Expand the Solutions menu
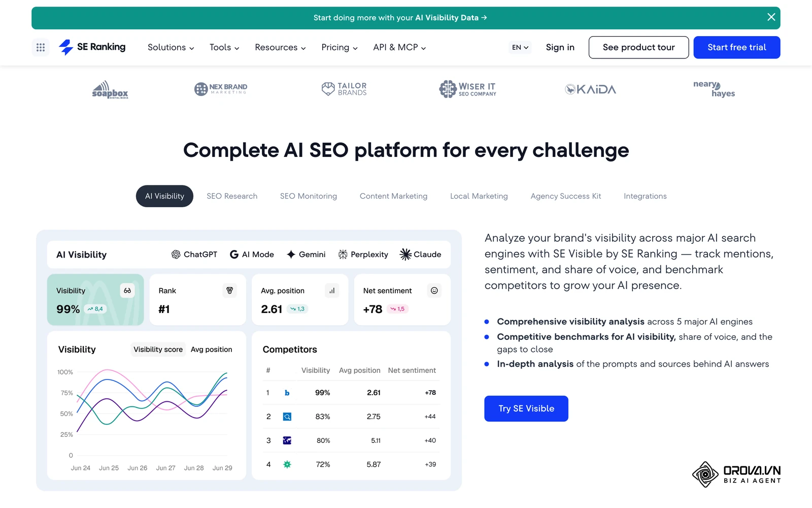This screenshot has height=508, width=812. click(x=171, y=47)
